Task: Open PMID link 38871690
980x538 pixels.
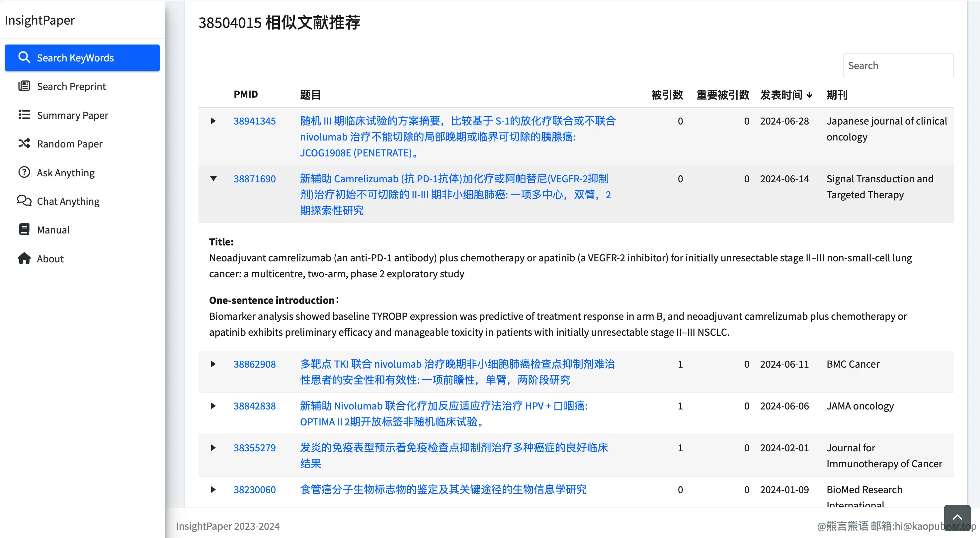Action: [x=255, y=179]
